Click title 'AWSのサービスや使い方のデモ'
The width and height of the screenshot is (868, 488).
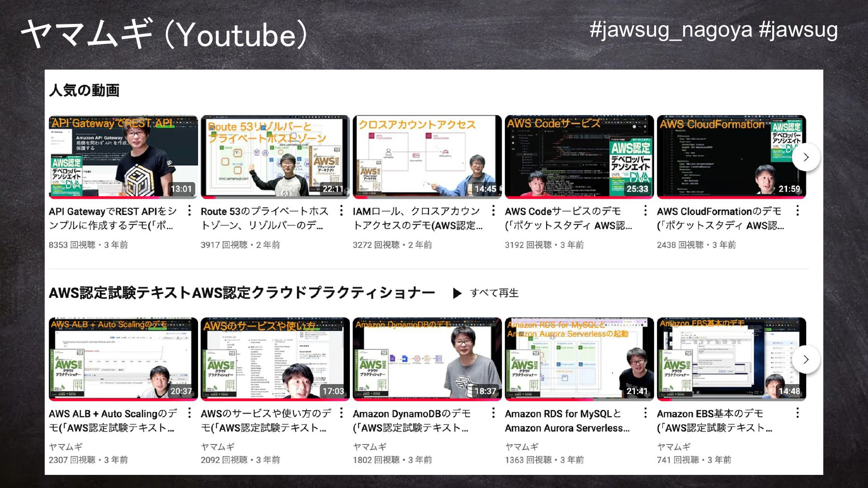click(266, 421)
